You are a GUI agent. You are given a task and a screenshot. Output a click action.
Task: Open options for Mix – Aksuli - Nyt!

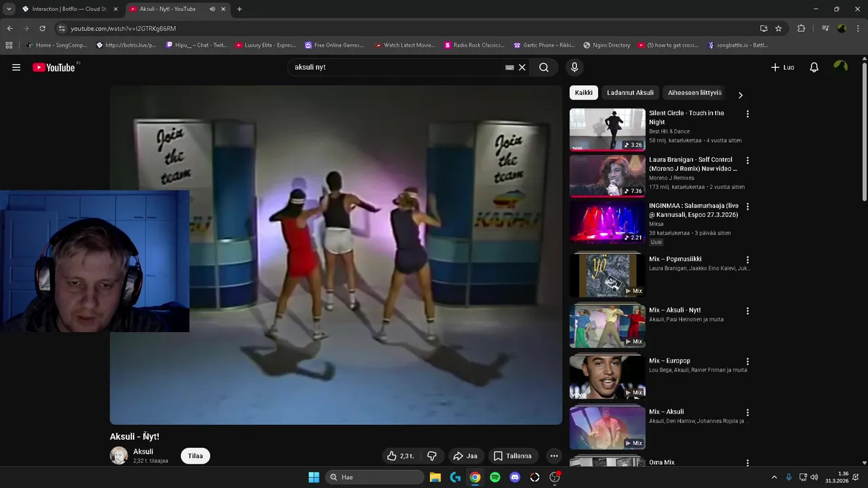pos(747,310)
